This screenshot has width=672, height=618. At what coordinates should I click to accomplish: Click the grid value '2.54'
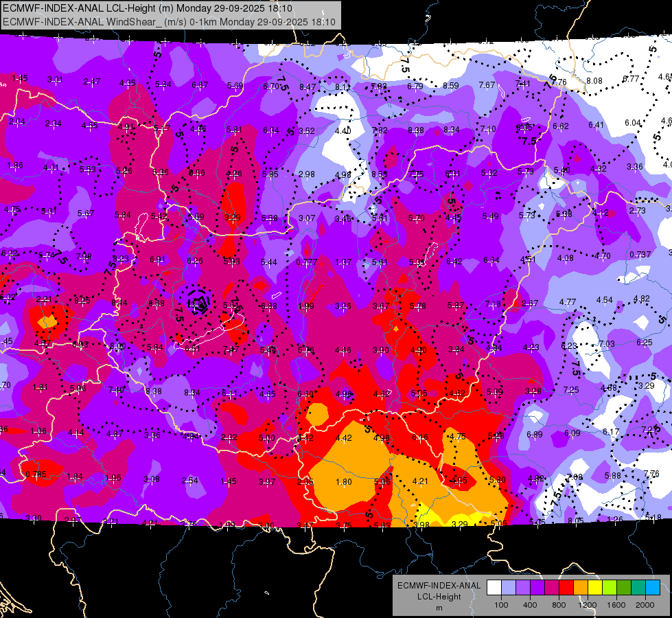point(190,481)
